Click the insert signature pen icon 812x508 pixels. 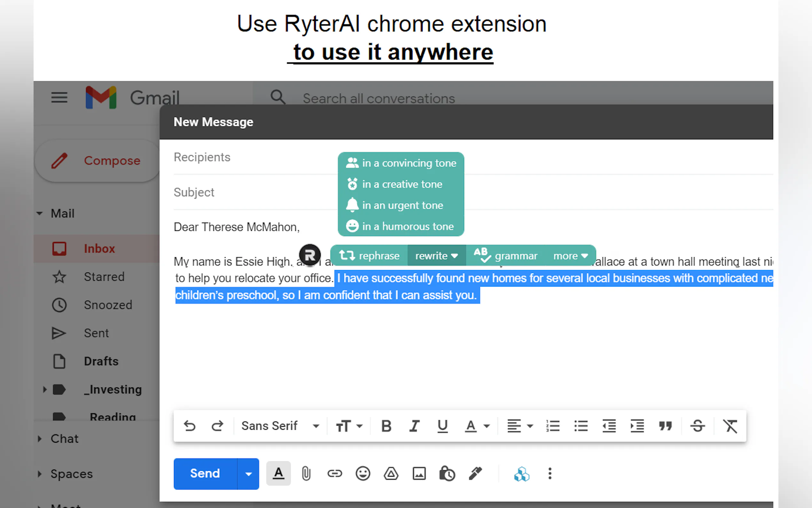click(x=475, y=474)
